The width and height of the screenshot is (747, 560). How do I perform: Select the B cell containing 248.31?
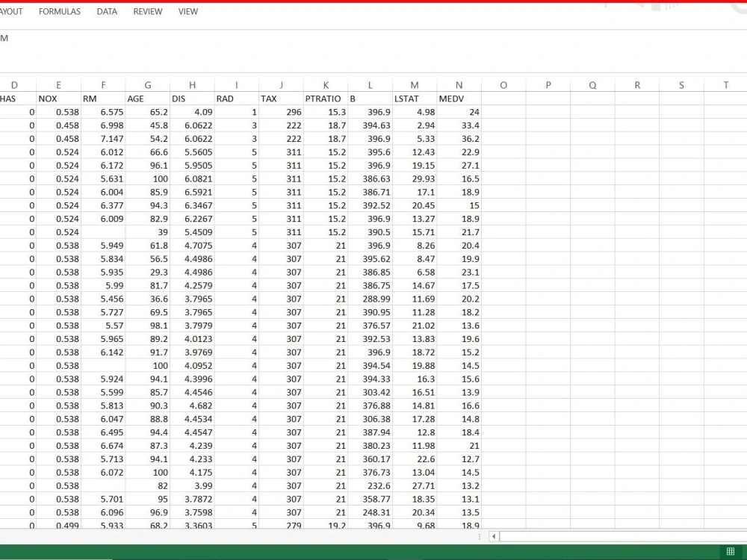pyautogui.click(x=371, y=512)
